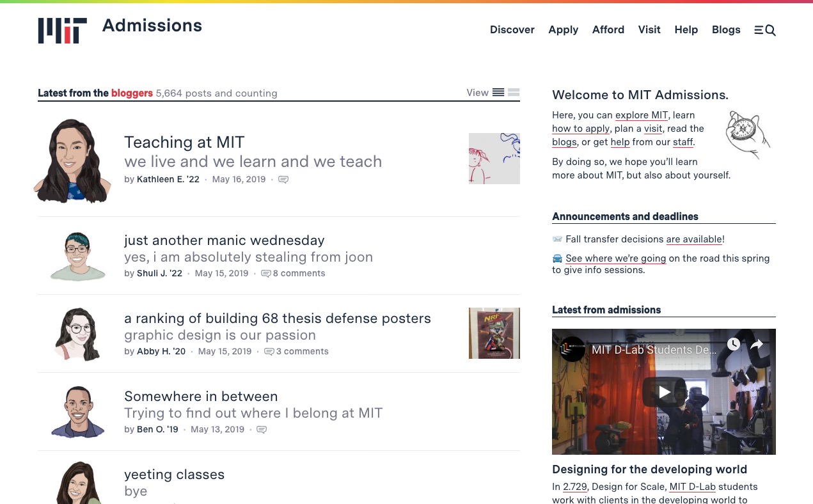Image resolution: width=813 pixels, height=504 pixels.
Task: Open the Apply menu
Action: [564, 30]
